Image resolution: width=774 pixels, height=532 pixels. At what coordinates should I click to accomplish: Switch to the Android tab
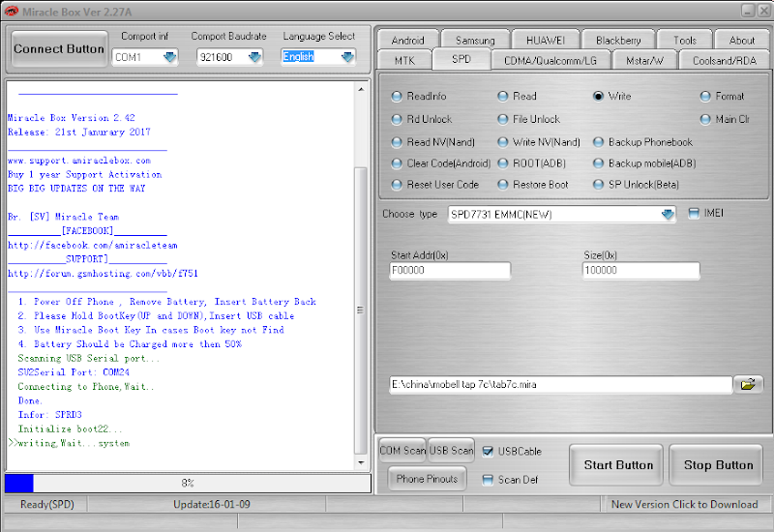pyautogui.click(x=407, y=40)
